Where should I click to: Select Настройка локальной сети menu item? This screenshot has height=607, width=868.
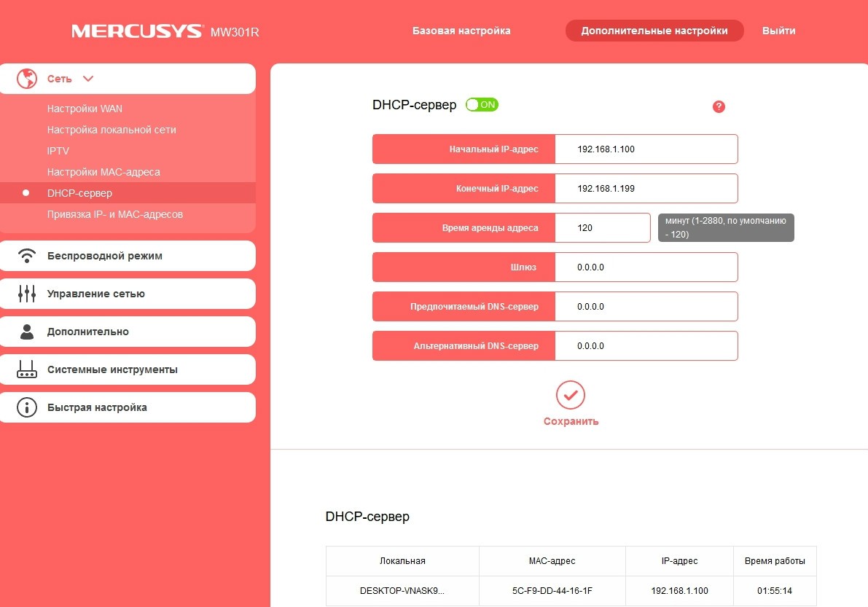(x=112, y=130)
